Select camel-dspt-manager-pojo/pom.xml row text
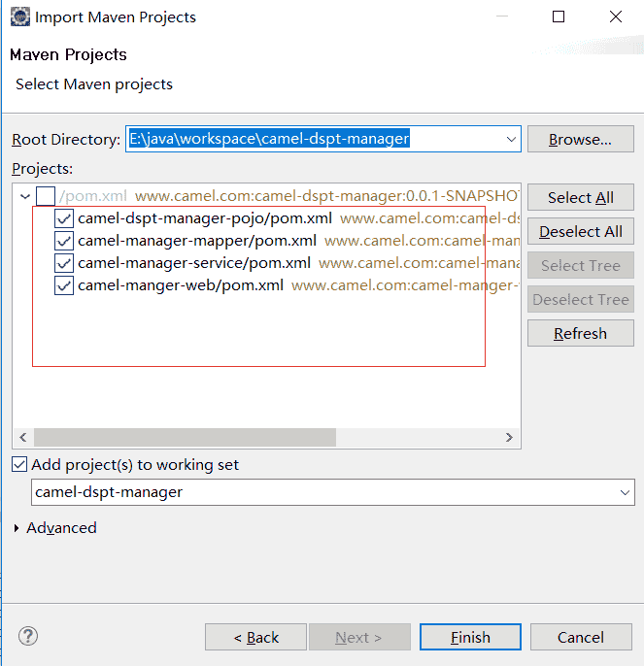The width and height of the screenshot is (644, 666). [x=205, y=218]
